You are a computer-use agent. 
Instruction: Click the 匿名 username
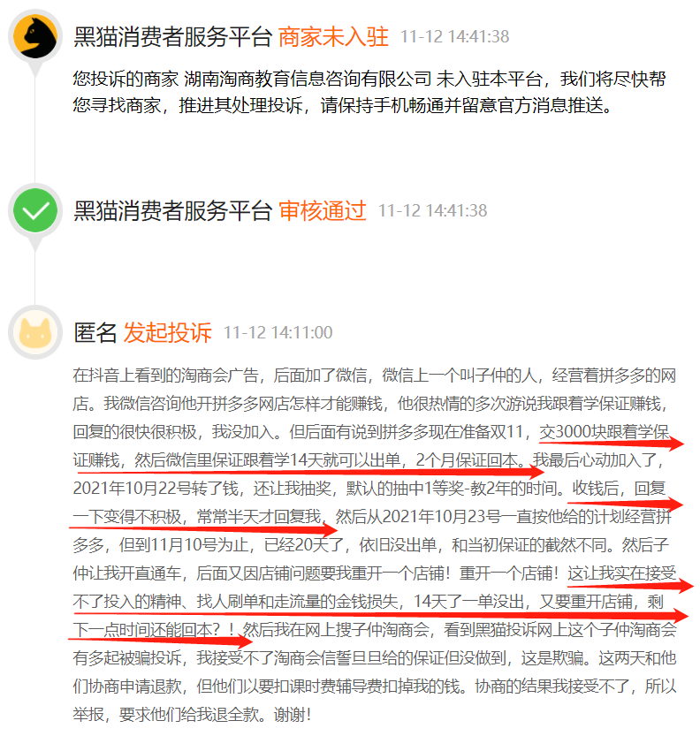(95, 332)
